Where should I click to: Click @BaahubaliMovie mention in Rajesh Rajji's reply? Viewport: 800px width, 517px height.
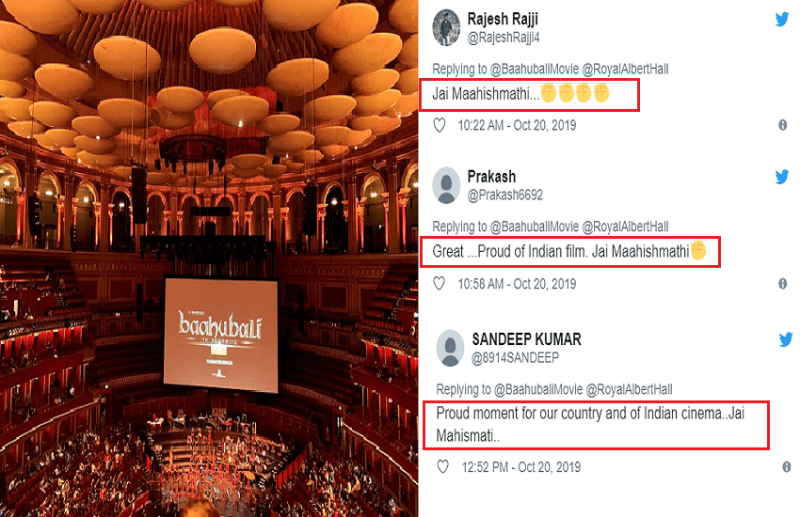pos(534,69)
